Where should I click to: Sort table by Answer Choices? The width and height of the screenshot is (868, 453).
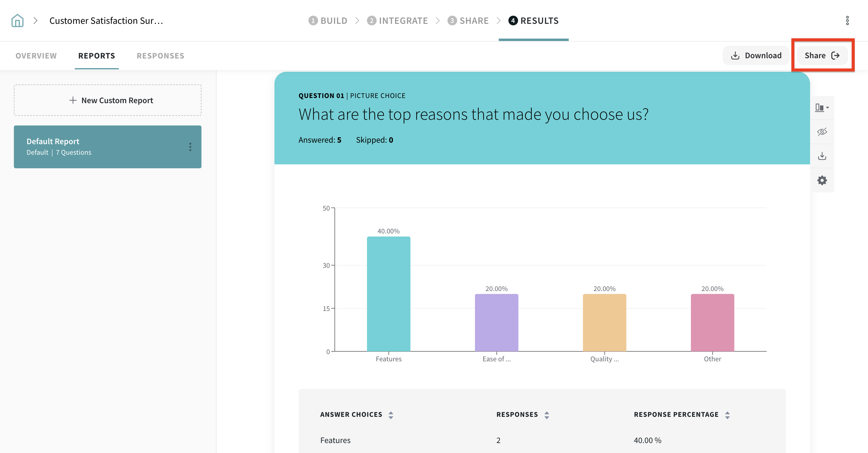coord(391,415)
